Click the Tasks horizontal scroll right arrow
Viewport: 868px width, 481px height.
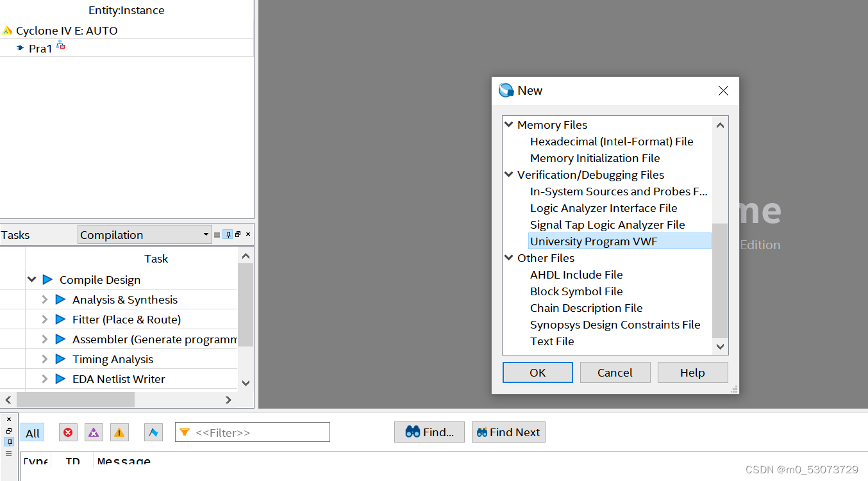(228, 400)
